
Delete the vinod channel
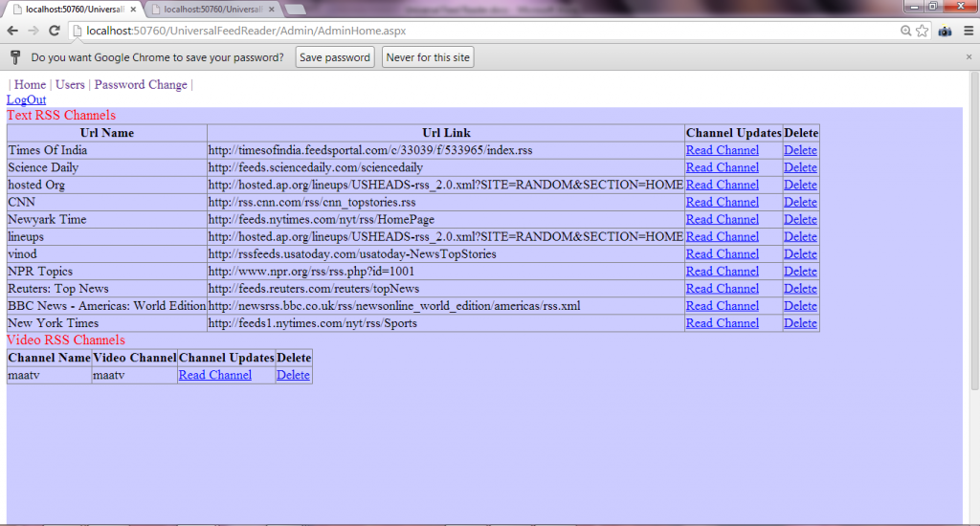point(801,253)
